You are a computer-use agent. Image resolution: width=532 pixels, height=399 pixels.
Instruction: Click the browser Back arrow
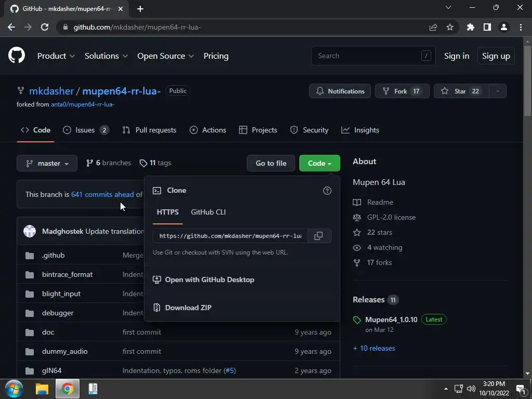click(11, 27)
